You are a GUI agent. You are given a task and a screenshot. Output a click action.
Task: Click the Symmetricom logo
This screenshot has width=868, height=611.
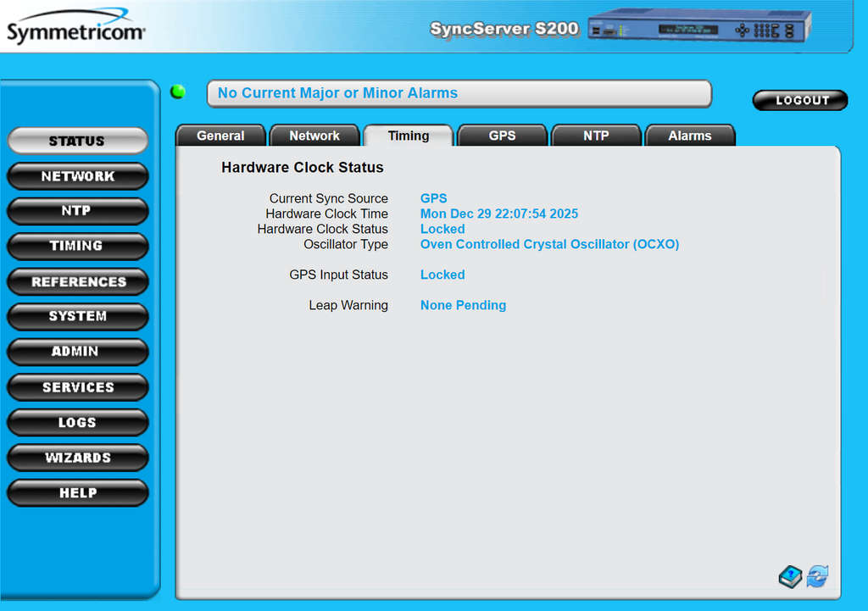[x=76, y=31]
